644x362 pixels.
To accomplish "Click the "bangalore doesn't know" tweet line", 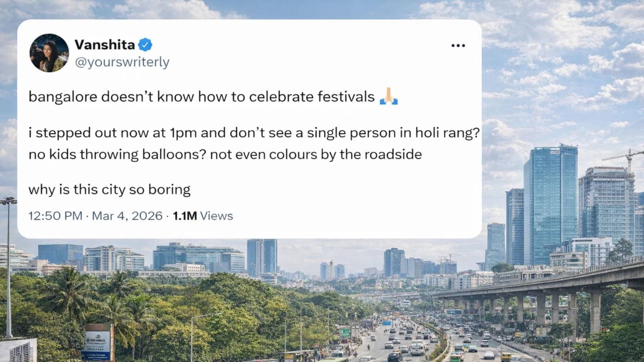I will tap(201, 97).
